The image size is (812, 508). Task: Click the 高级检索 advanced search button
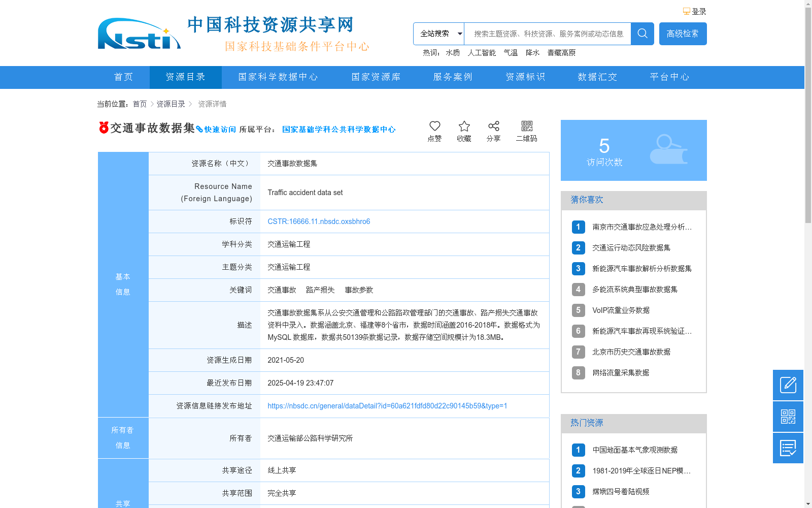[x=683, y=34]
